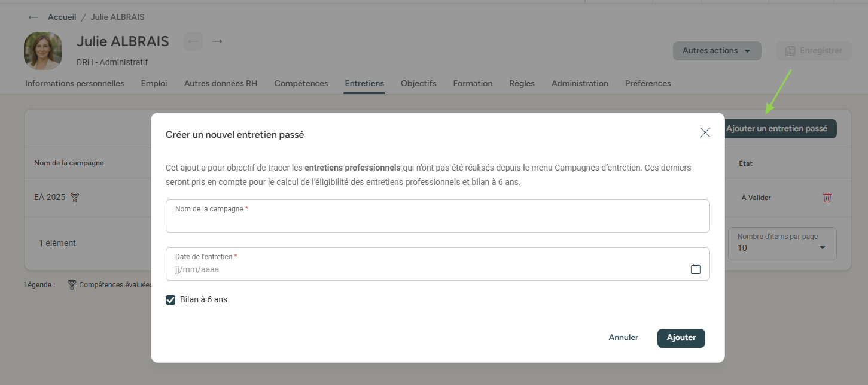Viewport: 868px width, 385px height.
Task: Go to previous employee with left arrow
Action: click(x=193, y=41)
